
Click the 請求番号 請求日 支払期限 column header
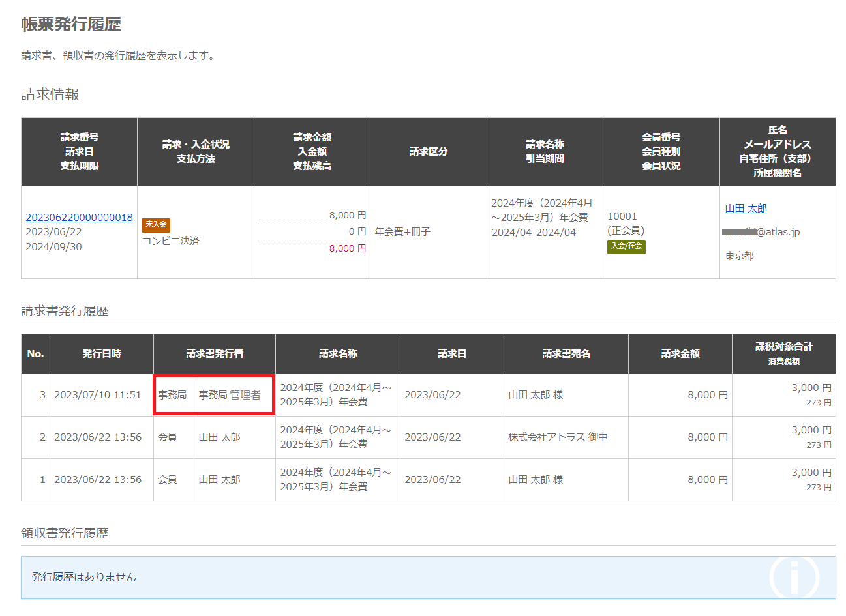coord(79,152)
